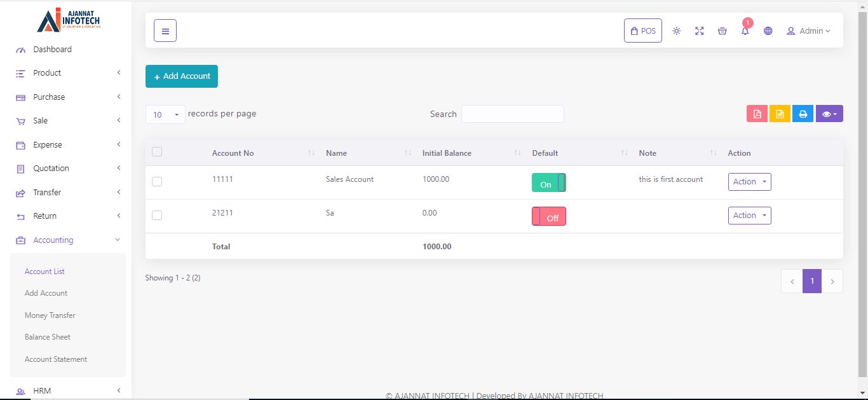This screenshot has width=868, height=400.
Task: Open records per page dropdown
Action: [x=165, y=114]
